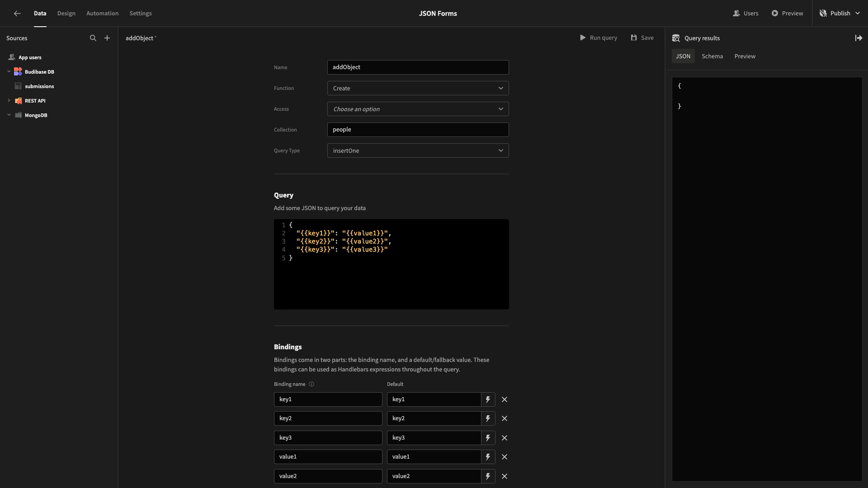Switch to the Design tab
The image size is (868, 488).
tap(66, 13)
